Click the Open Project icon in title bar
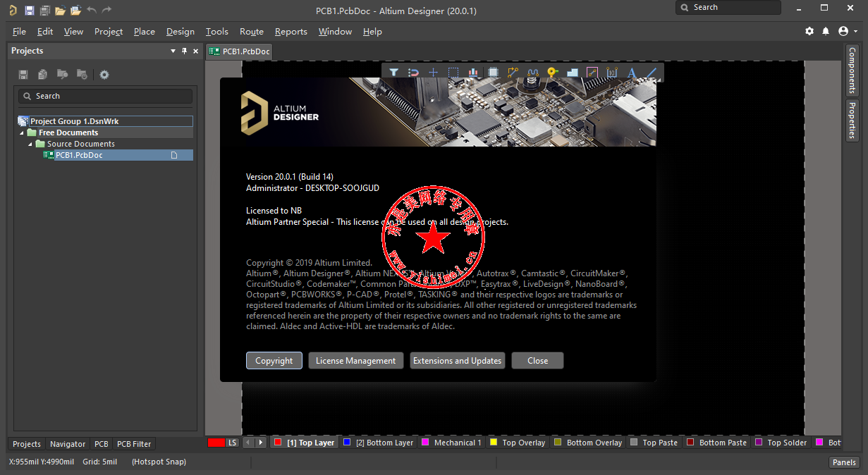Image resolution: width=868 pixels, height=475 pixels. pos(75,10)
